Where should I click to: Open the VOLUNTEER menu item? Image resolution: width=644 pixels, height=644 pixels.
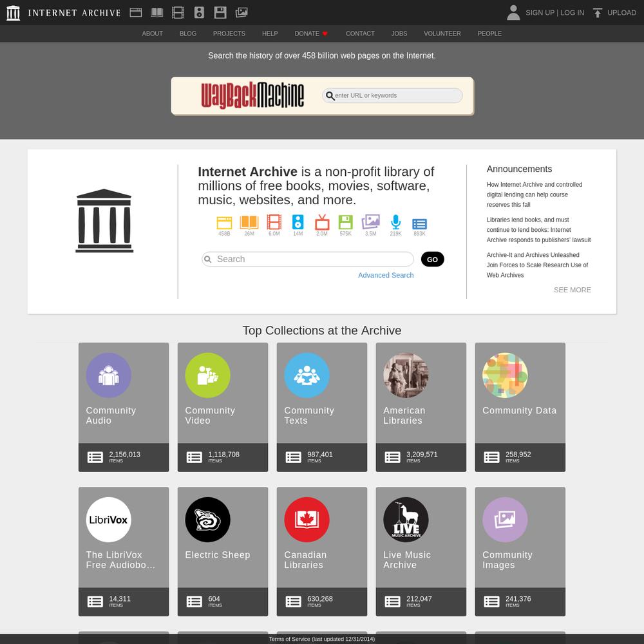click(x=442, y=33)
